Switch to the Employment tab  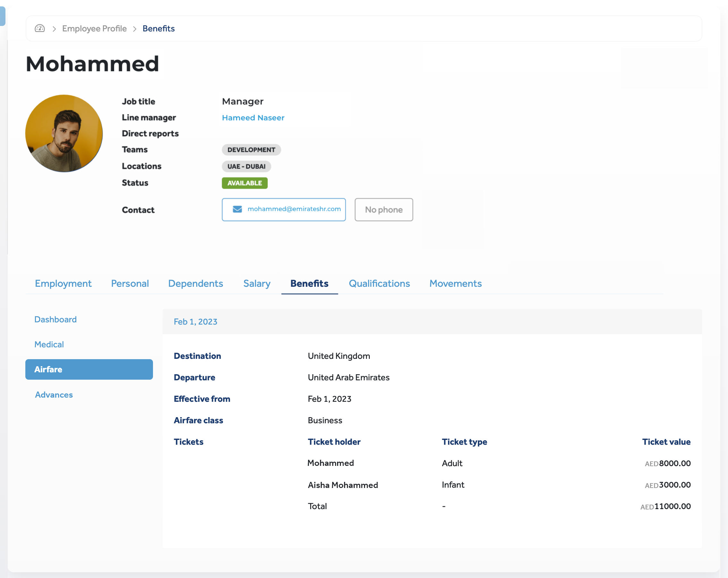[63, 284]
